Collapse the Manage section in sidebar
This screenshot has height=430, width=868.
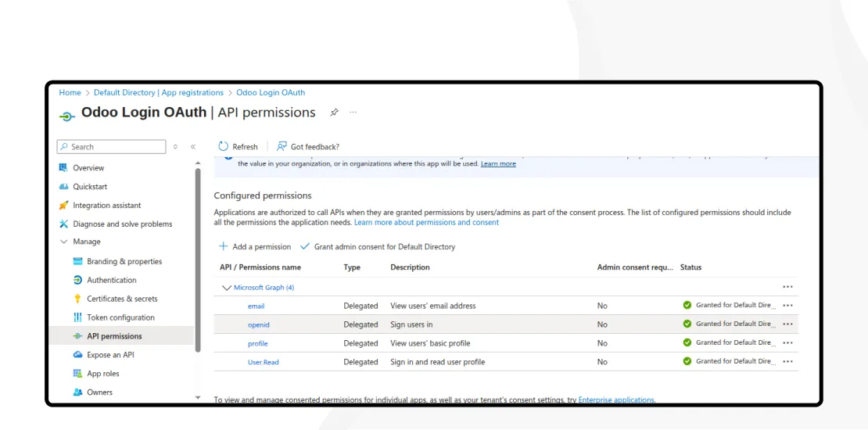[64, 242]
